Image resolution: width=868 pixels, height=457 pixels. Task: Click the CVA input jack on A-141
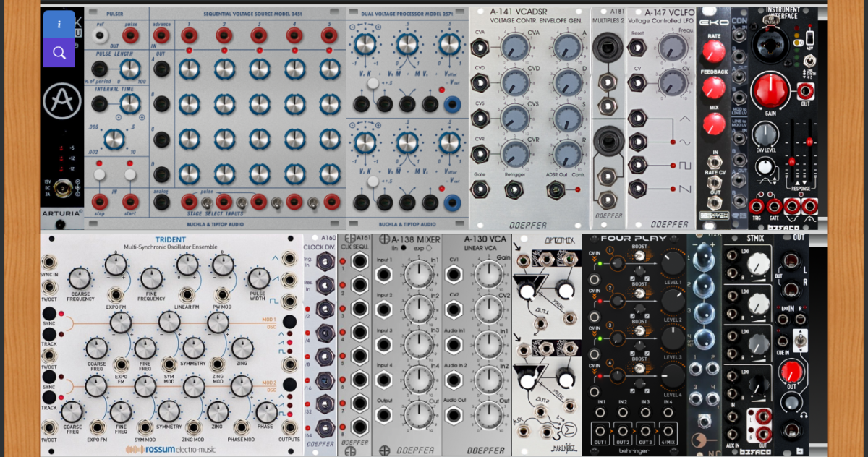[480, 49]
